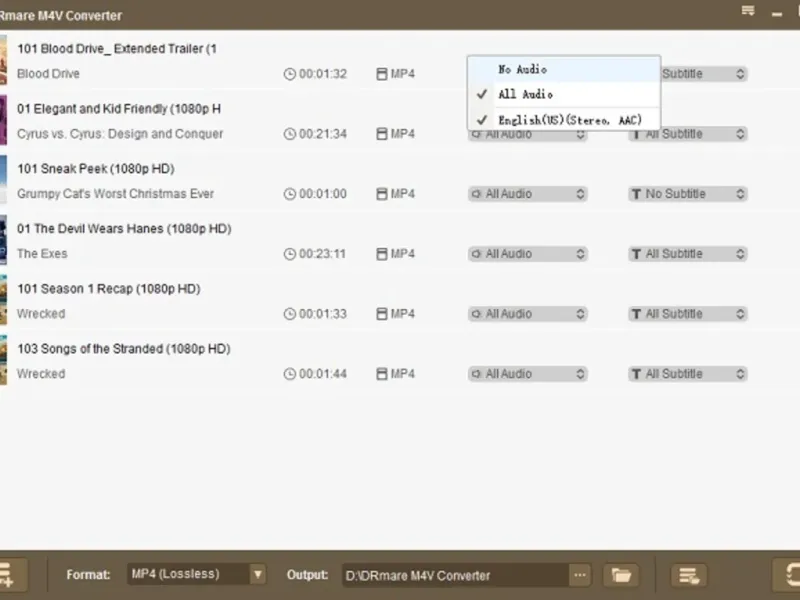
Task: Select title 103 Songs of the Stranded
Action: (x=124, y=349)
